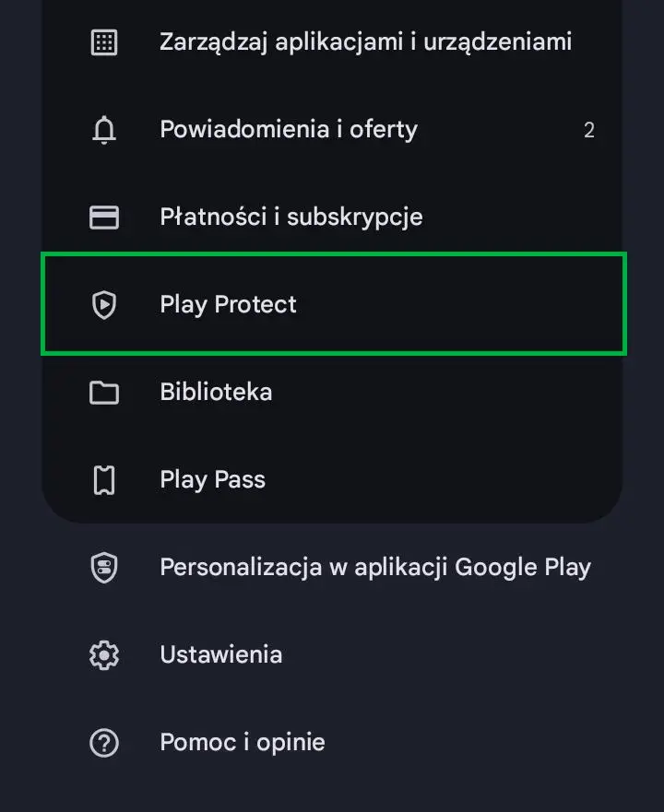The height and width of the screenshot is (812, 664).
Task: Click the notifications bell icon
Action: coord(104,130)
